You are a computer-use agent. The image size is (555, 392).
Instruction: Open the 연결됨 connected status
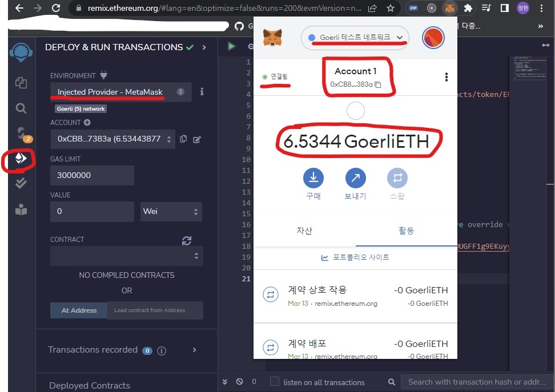(275, 76)
